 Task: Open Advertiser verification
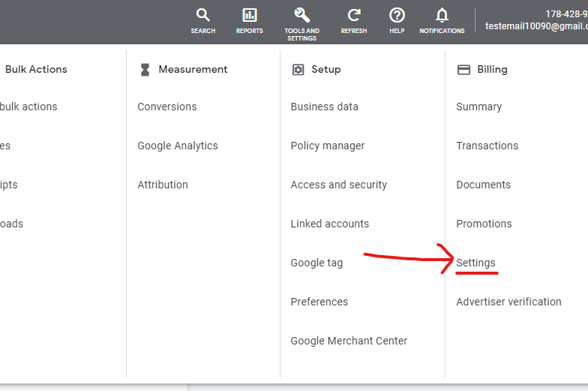(x=508, y=302)
